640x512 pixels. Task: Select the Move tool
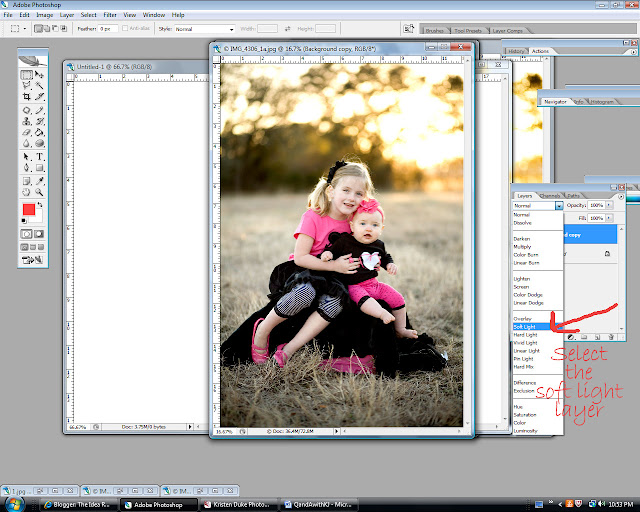(39, 75)
